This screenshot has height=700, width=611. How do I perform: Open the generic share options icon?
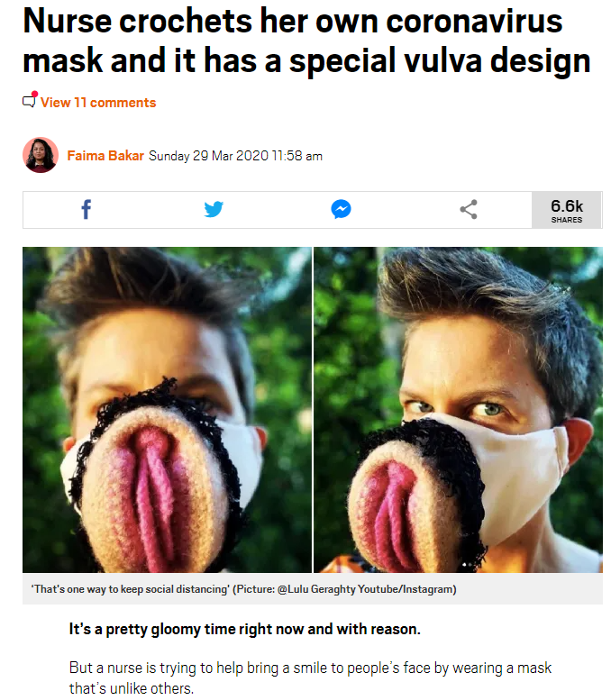(x=469, y=209)
